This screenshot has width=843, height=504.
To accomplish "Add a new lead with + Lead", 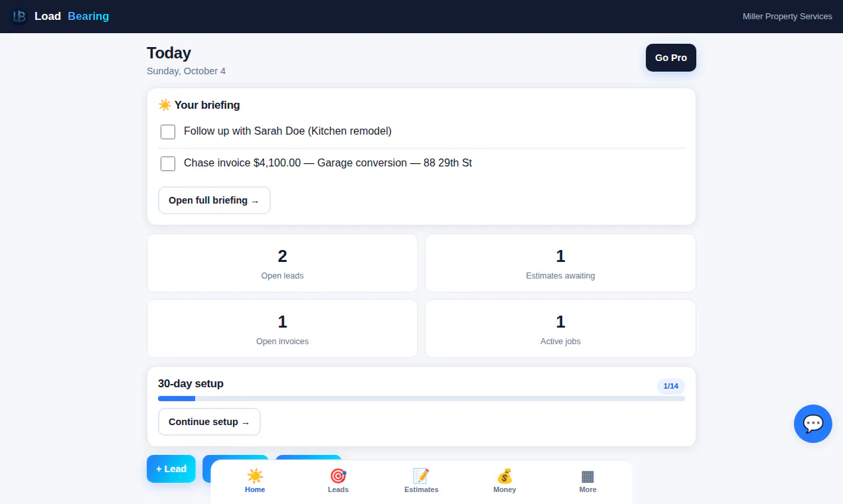I will (171, 469).
